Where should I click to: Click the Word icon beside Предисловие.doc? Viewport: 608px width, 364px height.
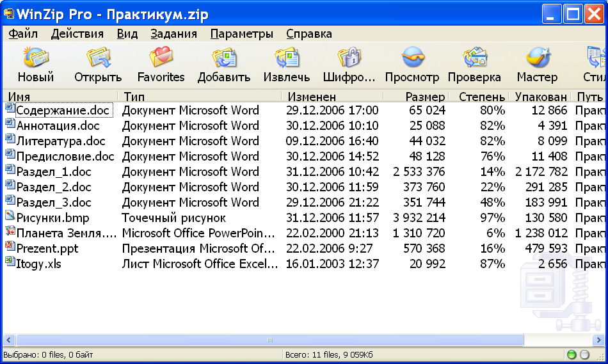tap(10, 154)
